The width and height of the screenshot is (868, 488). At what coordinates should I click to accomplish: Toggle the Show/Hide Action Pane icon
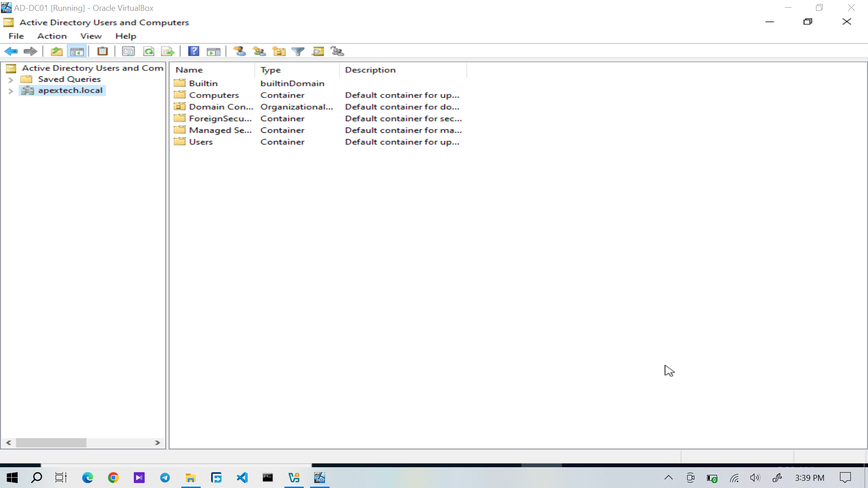(x=213, y=52)
